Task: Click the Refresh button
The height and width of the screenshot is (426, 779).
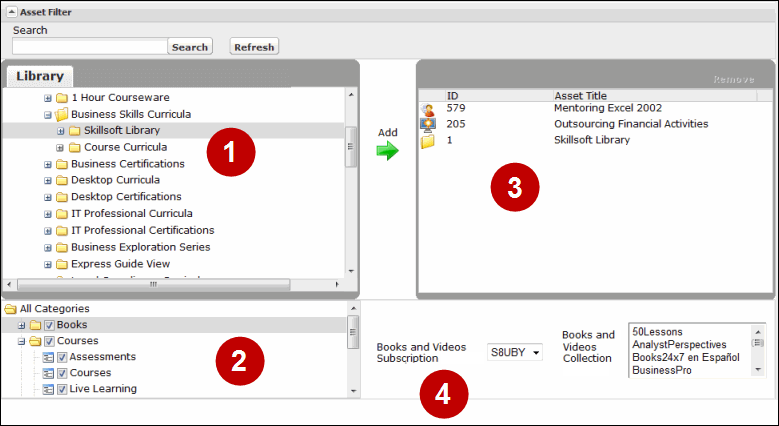Action: click(254, 47)
